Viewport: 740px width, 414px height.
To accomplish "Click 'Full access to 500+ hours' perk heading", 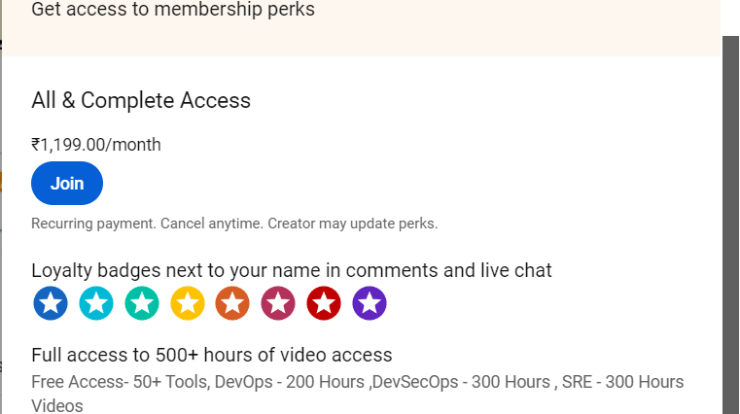I will [x=211, y=355].
